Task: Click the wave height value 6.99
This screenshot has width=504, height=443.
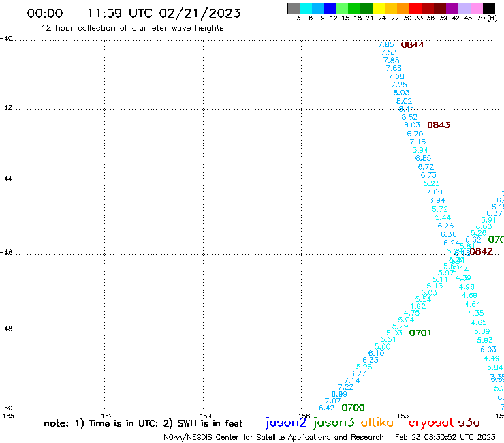Action: [x=339, y=394]
